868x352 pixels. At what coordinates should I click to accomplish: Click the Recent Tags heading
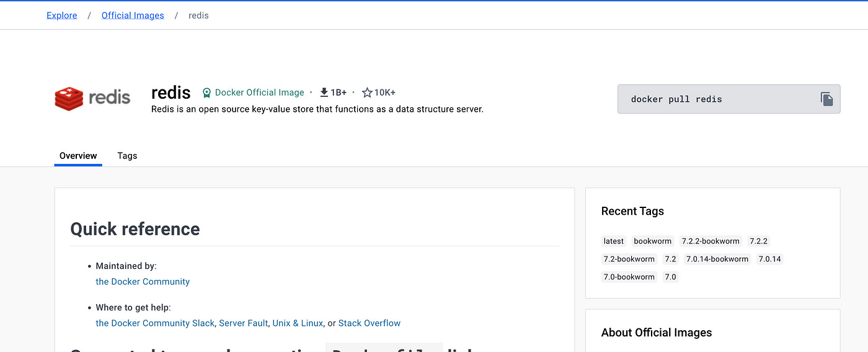[632, 211]
